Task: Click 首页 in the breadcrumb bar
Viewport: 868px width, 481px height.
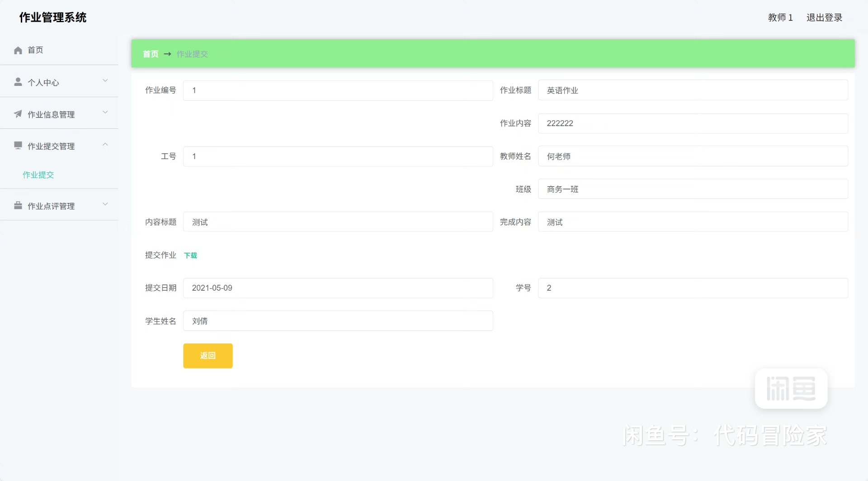Action: pos(151,54)
